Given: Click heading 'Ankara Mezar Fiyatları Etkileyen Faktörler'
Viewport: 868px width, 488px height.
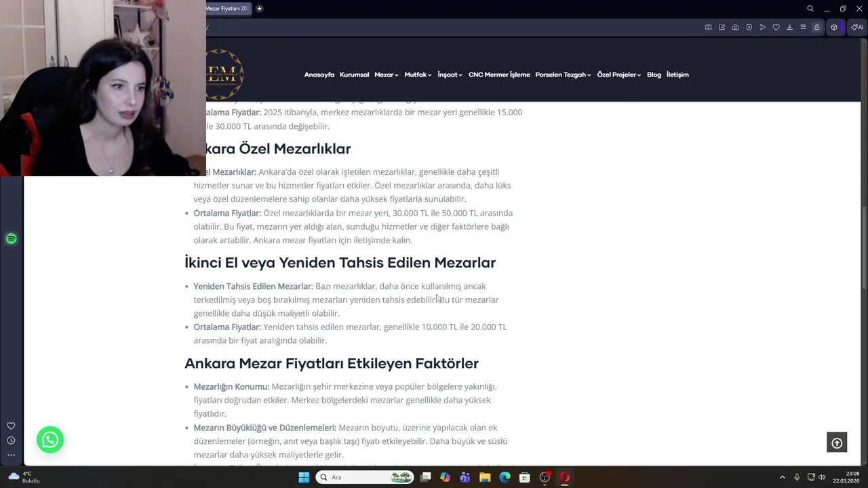Looking at the screenshot, I should [332, 364].
